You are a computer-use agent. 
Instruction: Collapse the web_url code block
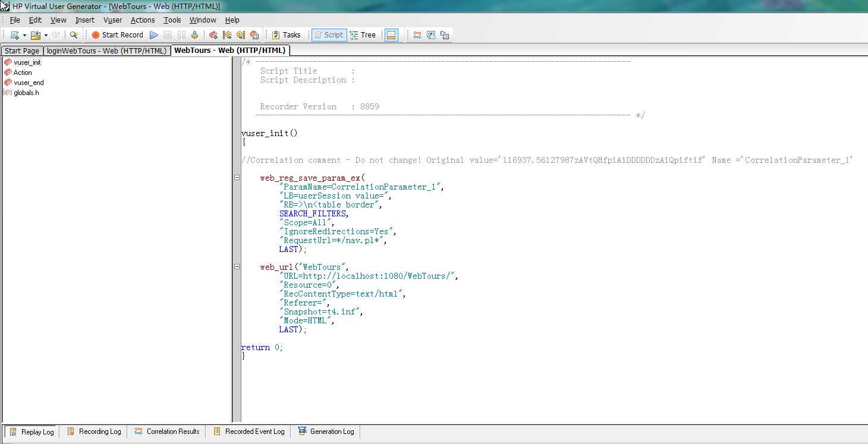(237, 267)
